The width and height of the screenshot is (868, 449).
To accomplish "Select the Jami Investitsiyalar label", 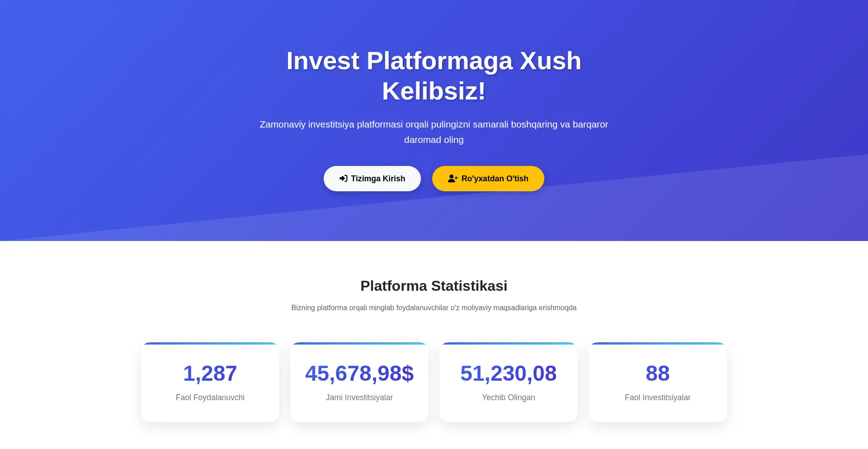I will [359, 397].
